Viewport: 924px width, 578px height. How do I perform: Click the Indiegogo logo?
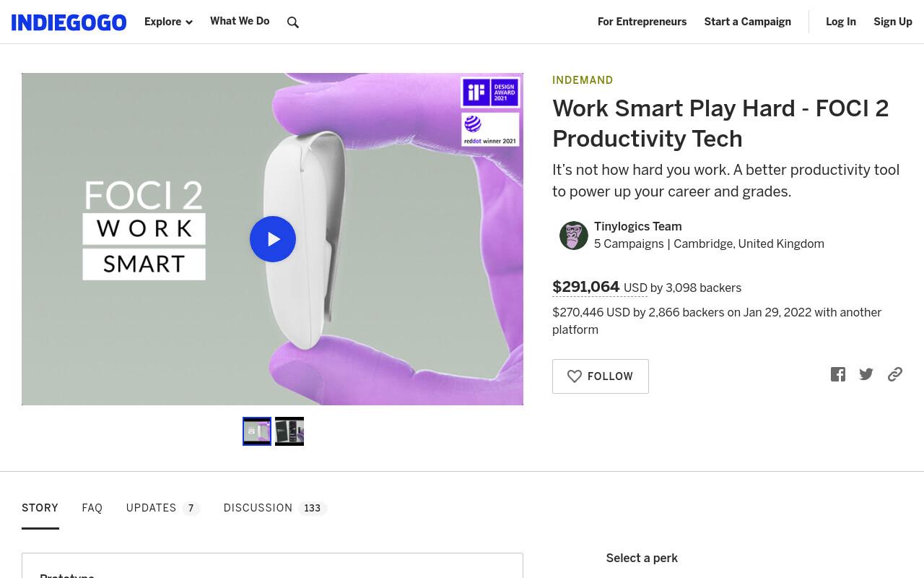[x=69, y=22]
